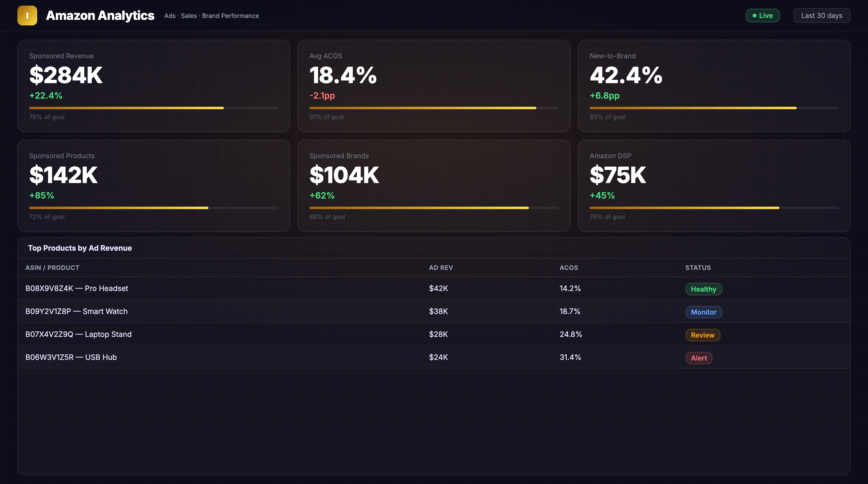
Task: Click the 76% of goal label
Action: pyautogui.click(x=607, y=217)
